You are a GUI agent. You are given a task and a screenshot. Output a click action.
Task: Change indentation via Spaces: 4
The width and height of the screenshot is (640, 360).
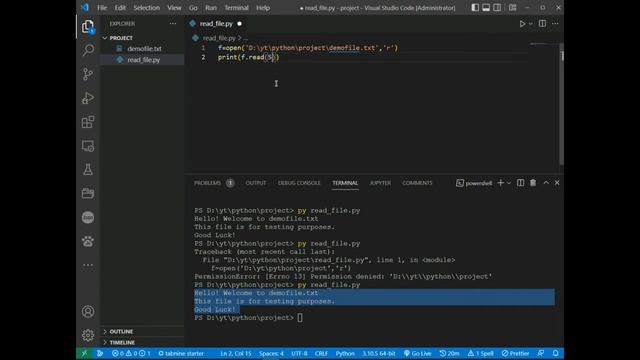[x=271, y=353]
